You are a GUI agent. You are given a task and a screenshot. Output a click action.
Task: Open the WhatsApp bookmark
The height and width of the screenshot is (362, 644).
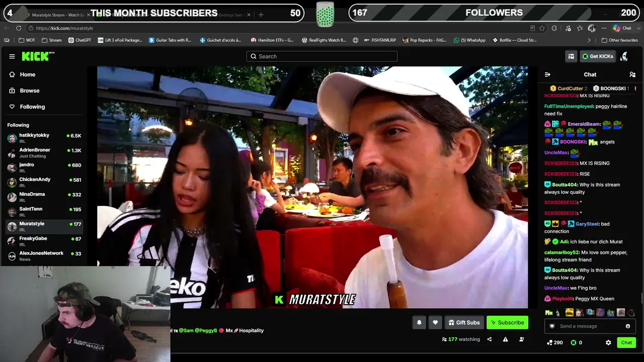pos(469,40)
